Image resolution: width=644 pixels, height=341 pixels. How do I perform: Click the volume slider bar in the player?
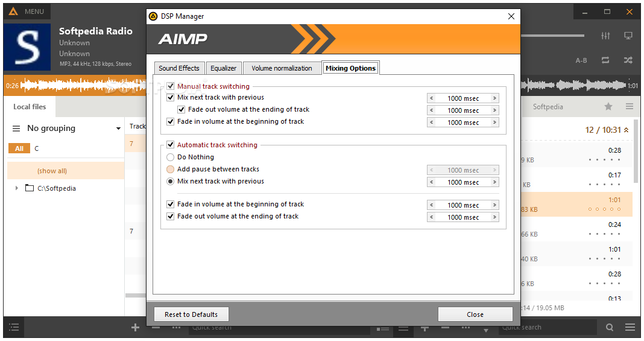pyautogui.click(x=552, y=36)
